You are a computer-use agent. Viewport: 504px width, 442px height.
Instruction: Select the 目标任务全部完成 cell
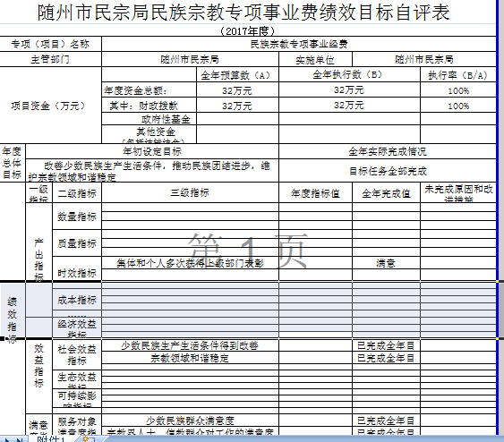coord(388,171)
